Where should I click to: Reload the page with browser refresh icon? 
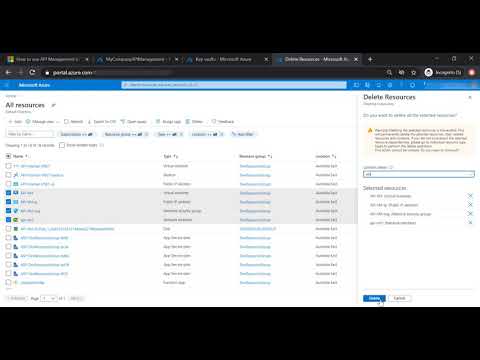click(x=32, y=72)
